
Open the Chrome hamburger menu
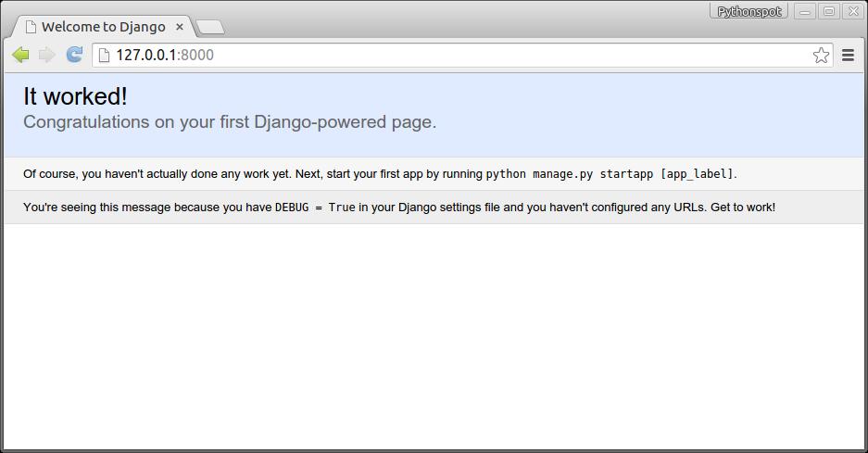pos(848,55)
